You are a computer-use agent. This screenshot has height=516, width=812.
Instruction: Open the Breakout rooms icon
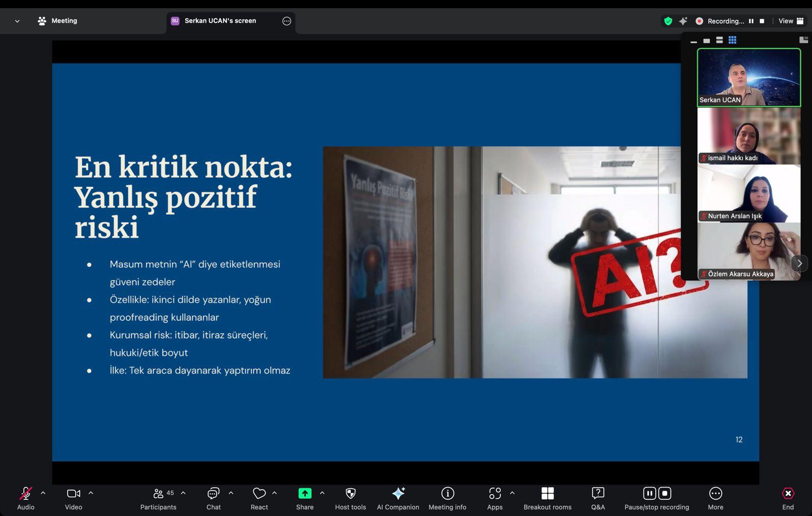point(547,494)
